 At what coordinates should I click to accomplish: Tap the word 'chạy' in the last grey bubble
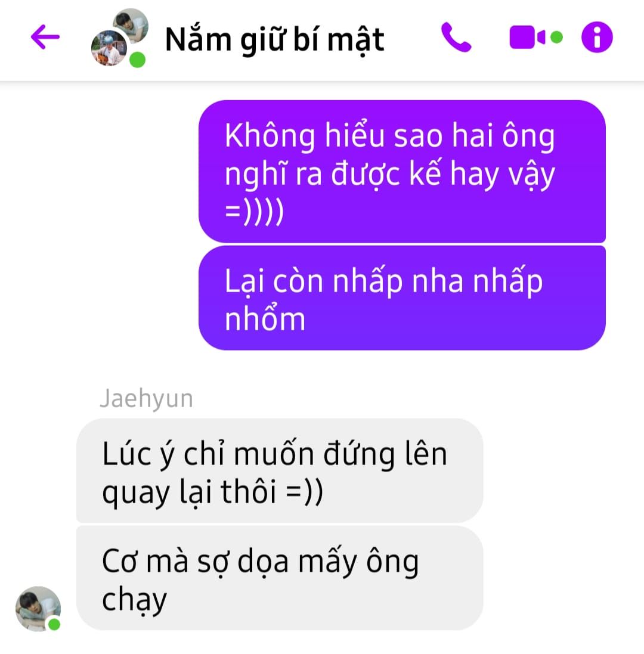click(x=134, y=600)
